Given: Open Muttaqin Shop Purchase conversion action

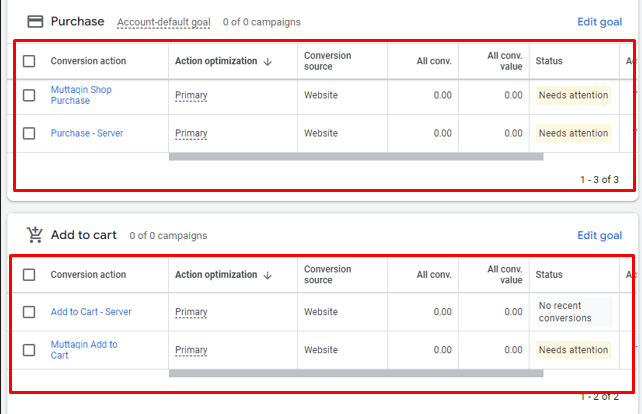Looking at the screenshot, I should (81, 95).
